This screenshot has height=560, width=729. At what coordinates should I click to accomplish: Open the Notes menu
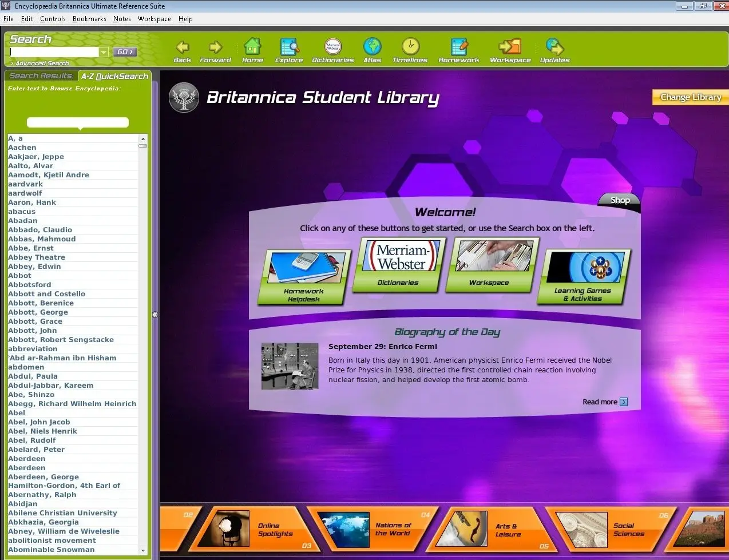point(122,19)
